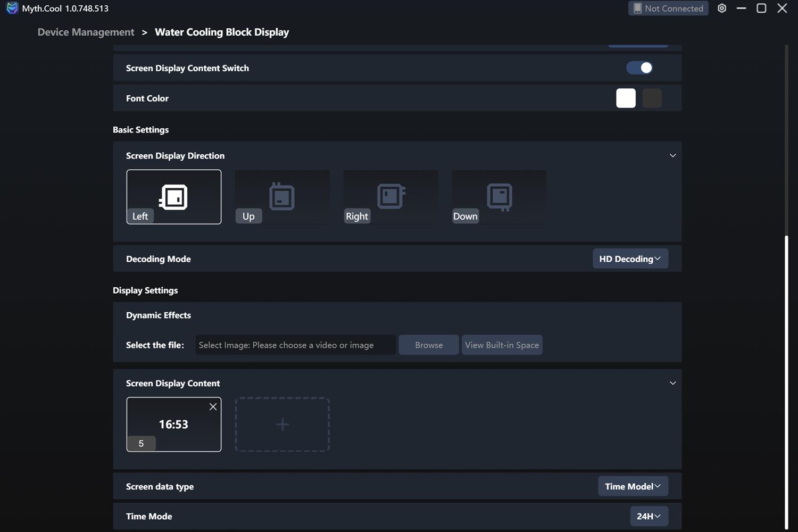This screenshot has width=798, height=532.
Task: Collapse the Screen Display Content section
Action: pos(672,384)
